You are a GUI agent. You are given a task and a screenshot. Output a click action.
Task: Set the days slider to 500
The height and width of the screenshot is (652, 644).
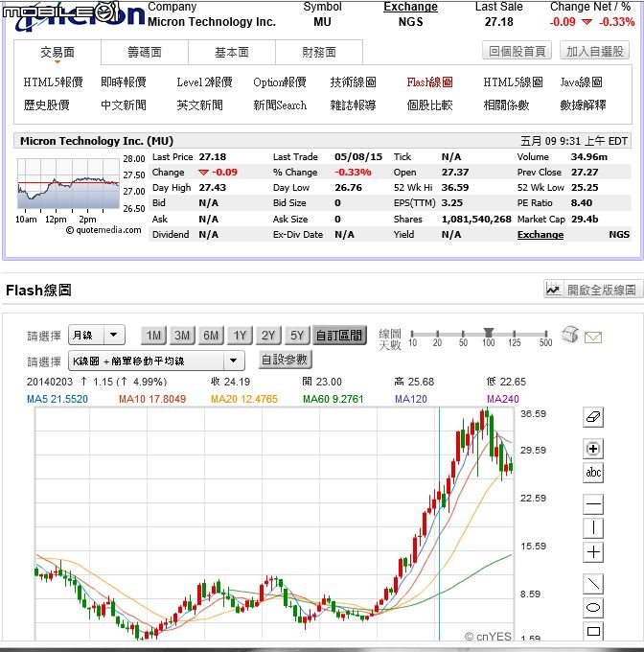click(546, 335)
